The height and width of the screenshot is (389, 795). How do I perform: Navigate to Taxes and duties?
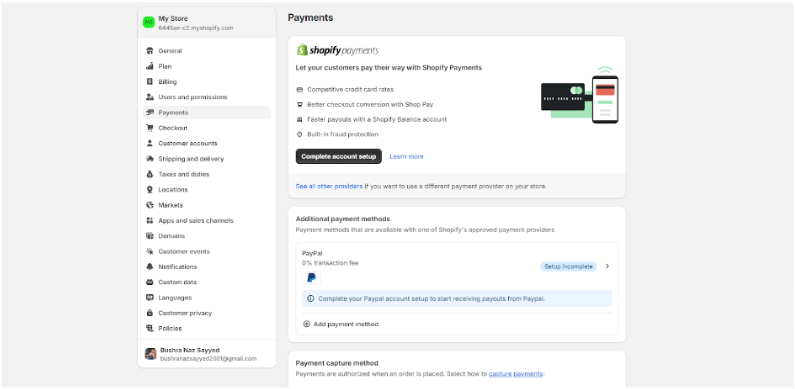point(207,174)
